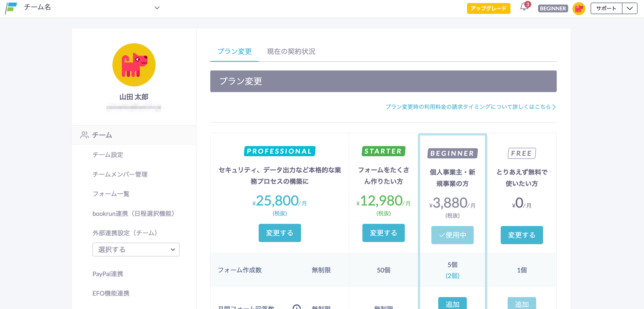Viewport: 644px width, 309px height.
Task: Click the info icon beside monthly responses
Action: click(x=297, y=307)
